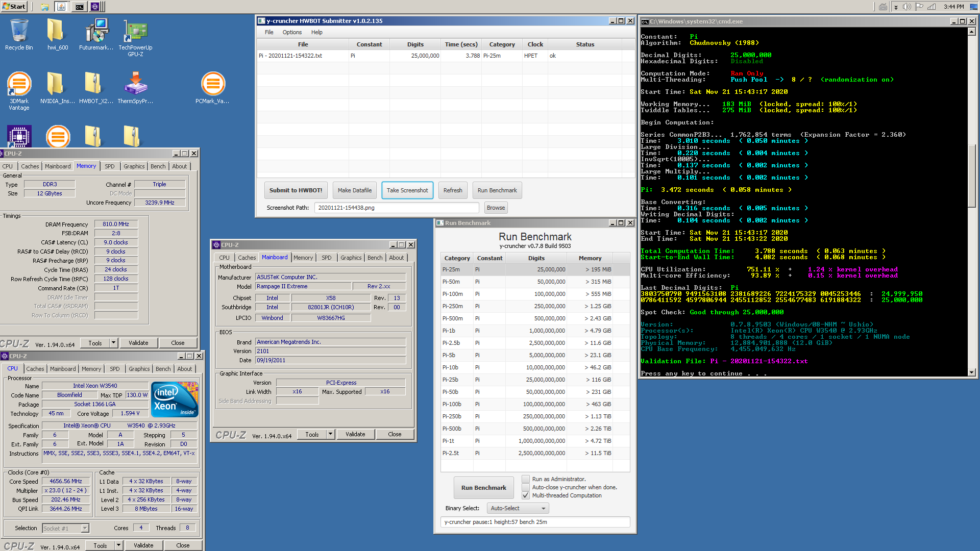The height and width of the screenshot is (551, 980).
Task: Select the Futuremark installer desktop icon
Action: [x=96, y=34]
